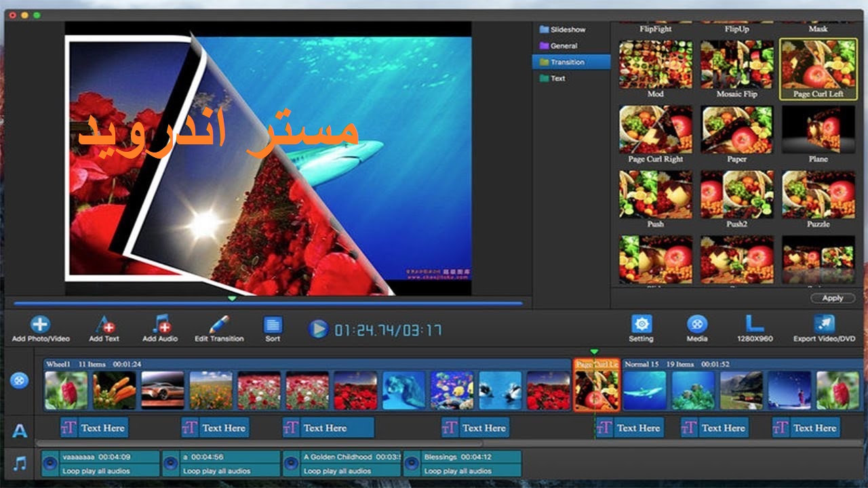Image resolution: width=868 pixels, height=488 pixels.
Task: Select the Wheel1 11 Items group header
Action: click(x=307, y=364)
